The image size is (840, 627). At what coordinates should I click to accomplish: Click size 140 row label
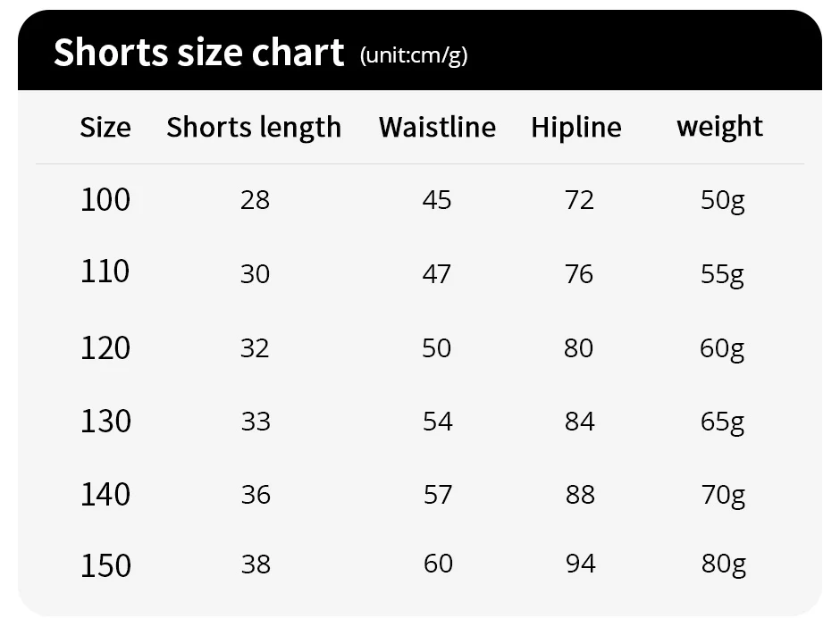pyautogui.click(x=105, y=494)
